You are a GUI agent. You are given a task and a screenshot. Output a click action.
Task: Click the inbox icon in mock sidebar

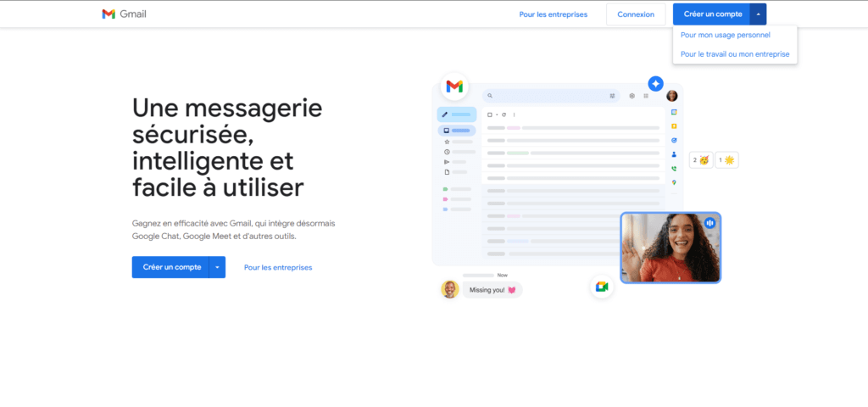[446, 131]
